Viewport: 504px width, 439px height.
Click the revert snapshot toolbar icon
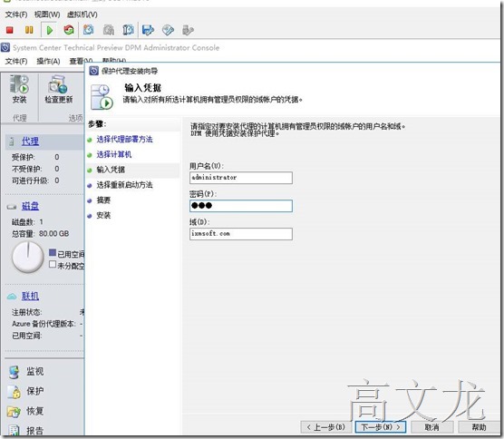(x=128, y=30)
